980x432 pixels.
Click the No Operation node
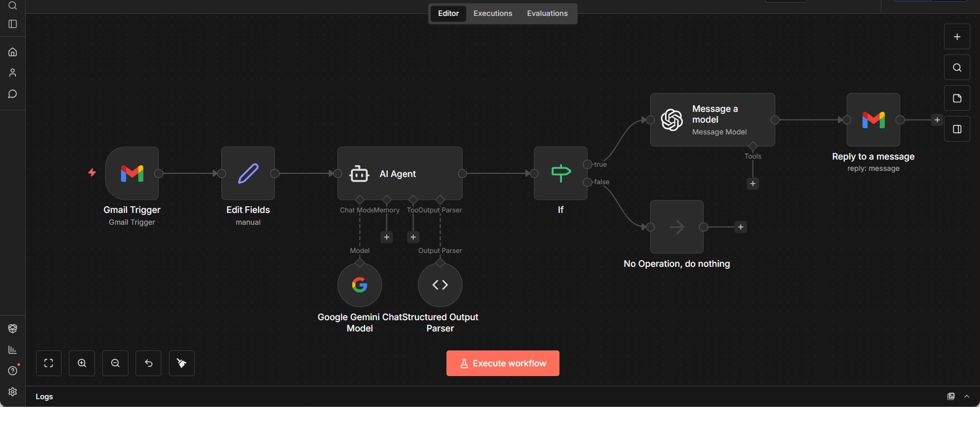pos(676,227)
